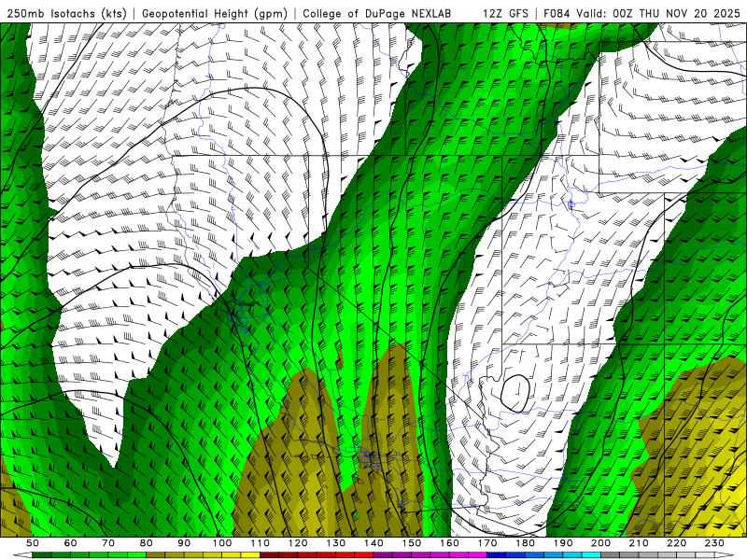Click the 160 knot legend label

point(450,543)
